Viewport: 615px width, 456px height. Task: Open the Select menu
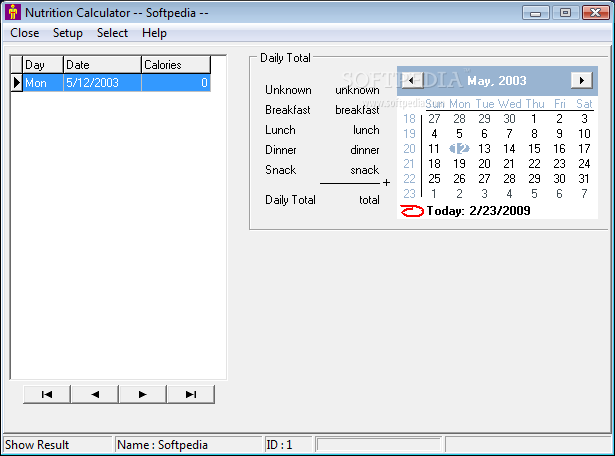point(112,33)
